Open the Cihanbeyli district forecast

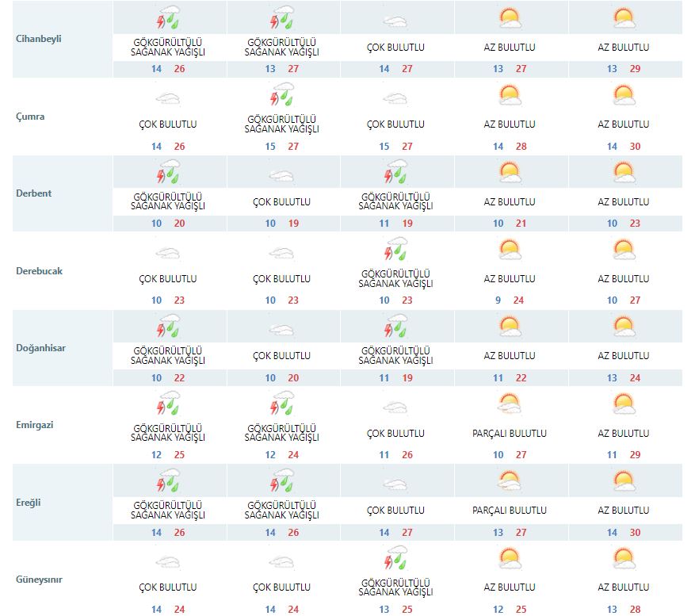(39, 39)
